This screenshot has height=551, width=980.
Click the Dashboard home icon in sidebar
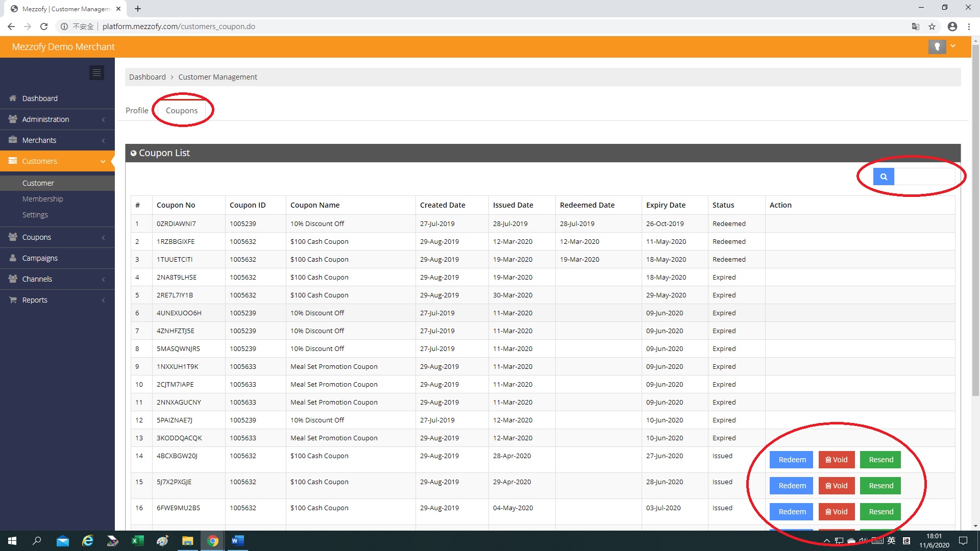point(13,98)
